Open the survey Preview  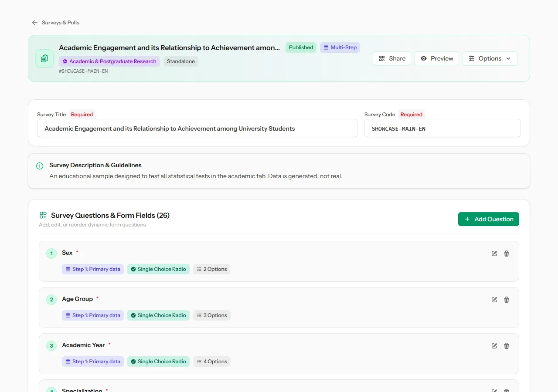tap(437, 58)
